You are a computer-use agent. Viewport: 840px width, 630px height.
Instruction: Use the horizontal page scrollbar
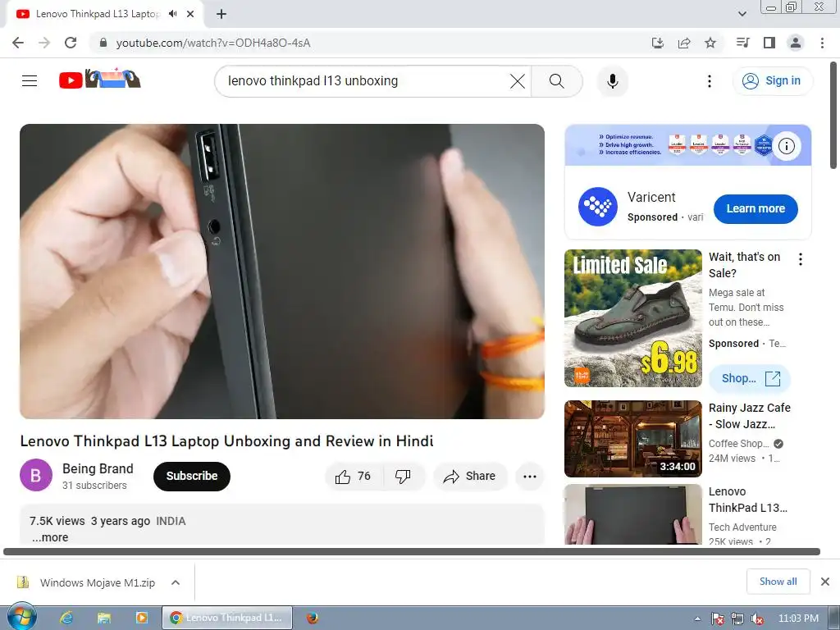click(412, 552)
